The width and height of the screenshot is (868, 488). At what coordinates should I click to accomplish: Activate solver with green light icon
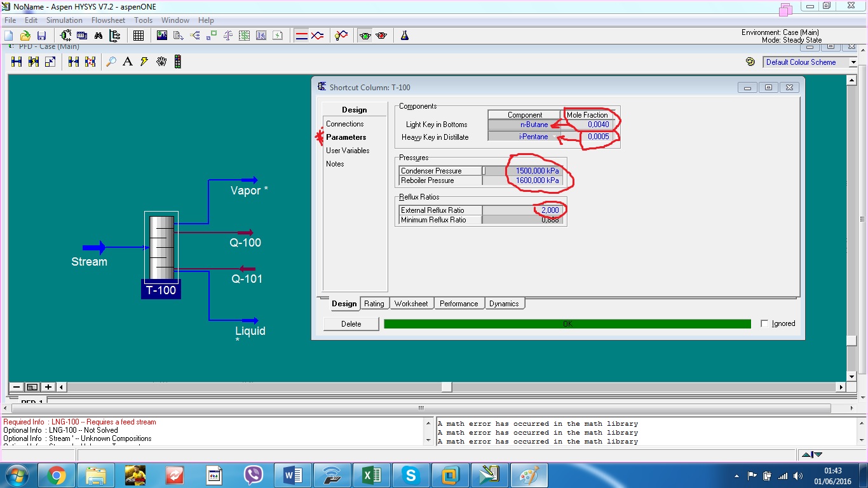coord(365,36)
